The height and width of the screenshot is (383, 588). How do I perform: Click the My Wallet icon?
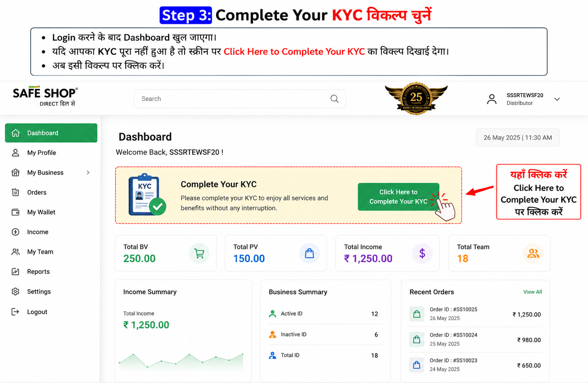point(16,212)
